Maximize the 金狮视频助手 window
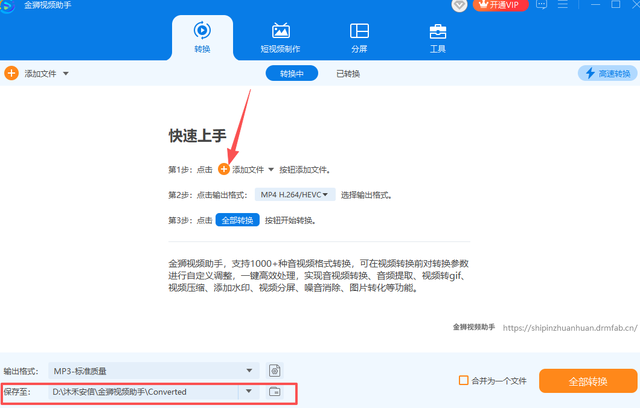The image size is (640, 408). [616, 4]
